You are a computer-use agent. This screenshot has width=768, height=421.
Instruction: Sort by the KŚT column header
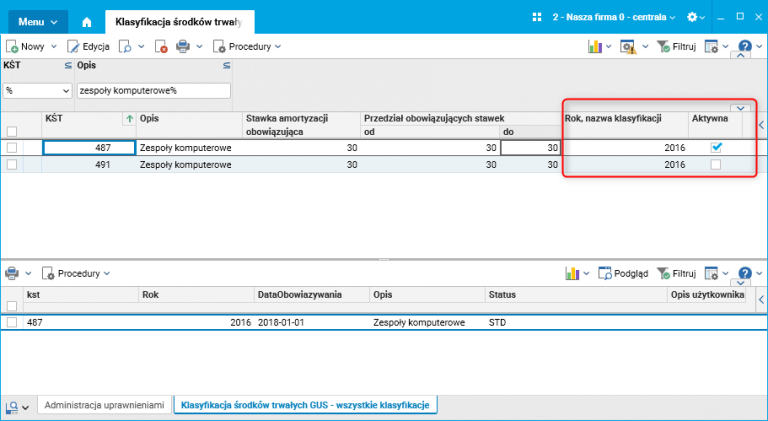88,118
